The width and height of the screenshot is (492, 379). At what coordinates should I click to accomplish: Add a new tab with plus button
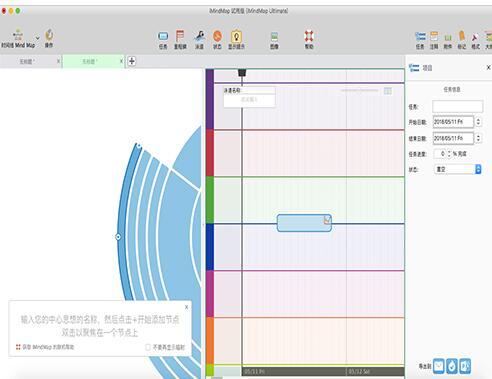pyautogui.click(x=132, y=61)
